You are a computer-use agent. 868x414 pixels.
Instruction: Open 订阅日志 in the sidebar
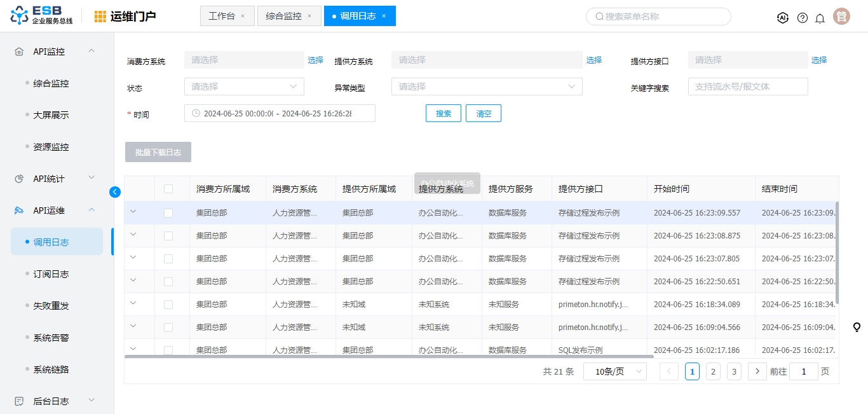pos(51,274)
